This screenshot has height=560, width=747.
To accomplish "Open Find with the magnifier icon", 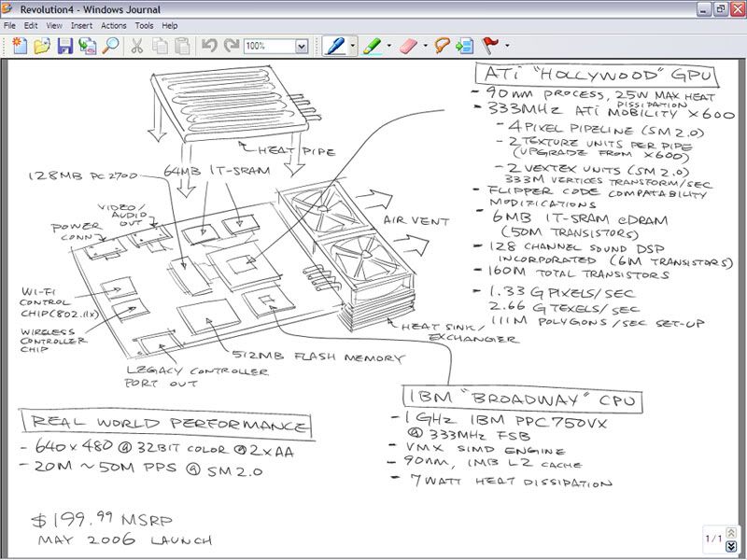I will click(110, 46).
